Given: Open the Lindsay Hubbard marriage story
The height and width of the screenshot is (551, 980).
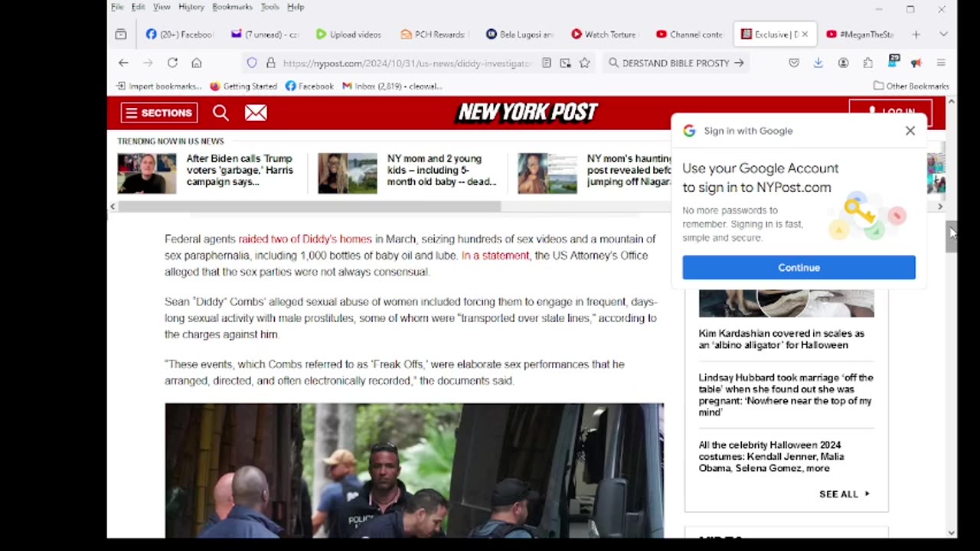Looking at the screenshot, I should pos(786,395).
